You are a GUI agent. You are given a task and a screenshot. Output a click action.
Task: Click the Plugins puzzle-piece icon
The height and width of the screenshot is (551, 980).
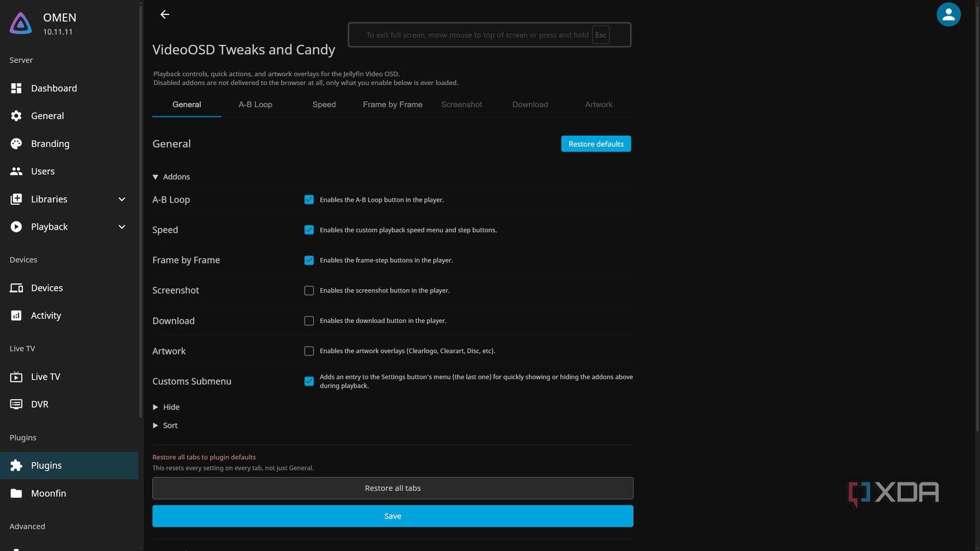[x=16, y=465]
